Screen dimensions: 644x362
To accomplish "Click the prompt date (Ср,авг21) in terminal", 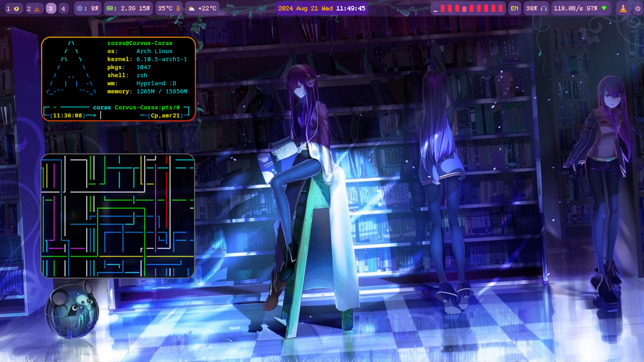I will point(165,115).
